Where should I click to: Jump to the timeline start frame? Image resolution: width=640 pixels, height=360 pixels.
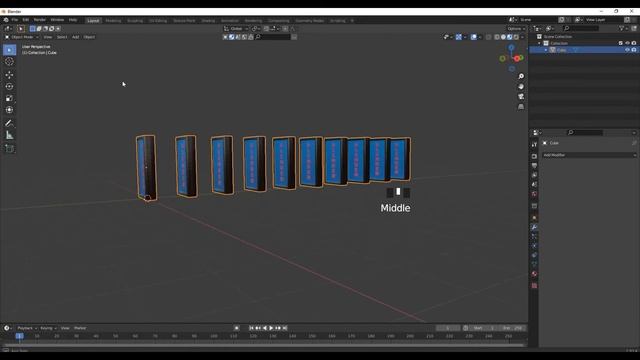click(251, 328)
